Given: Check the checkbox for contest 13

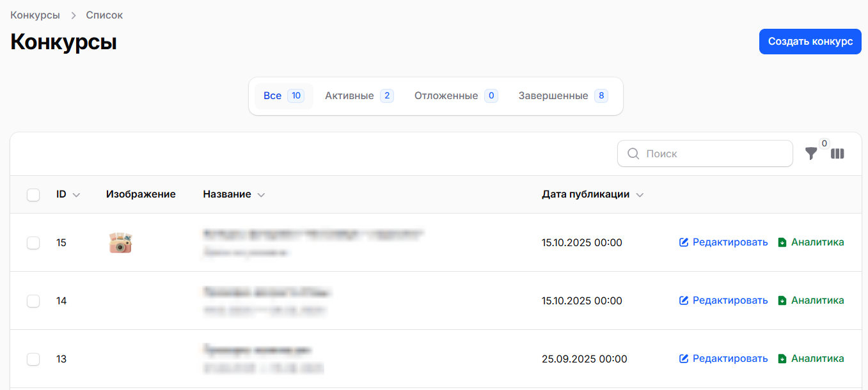Looking at the screenshot, I should 33,359.
